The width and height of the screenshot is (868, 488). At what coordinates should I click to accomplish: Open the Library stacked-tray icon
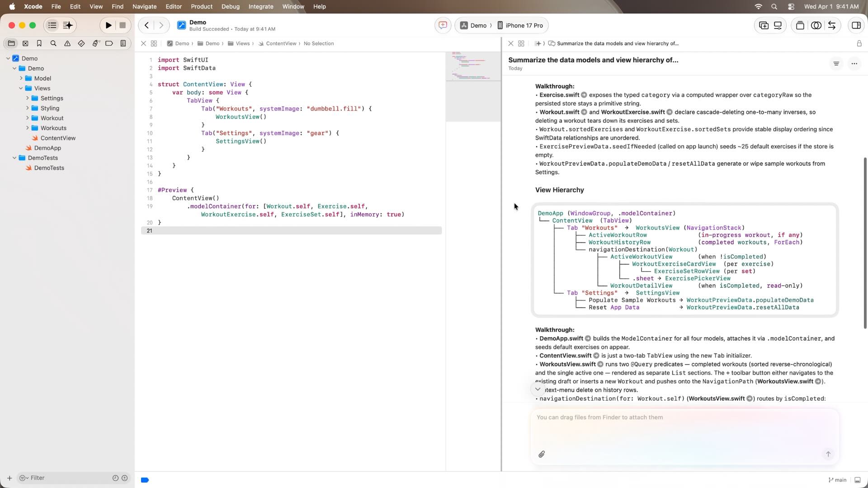(800, 25)
